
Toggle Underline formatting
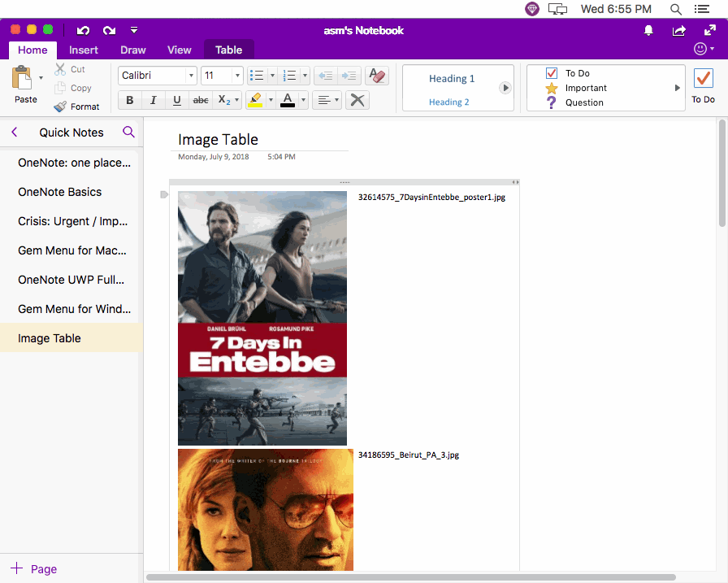(177, 100)
